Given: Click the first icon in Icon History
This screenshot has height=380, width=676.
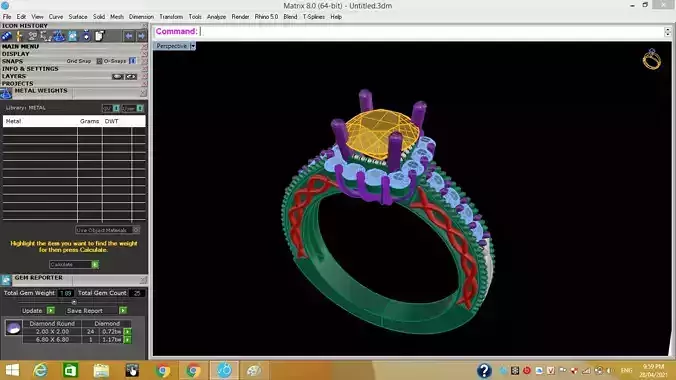Looking at the screenshot, I should [6, 36].
